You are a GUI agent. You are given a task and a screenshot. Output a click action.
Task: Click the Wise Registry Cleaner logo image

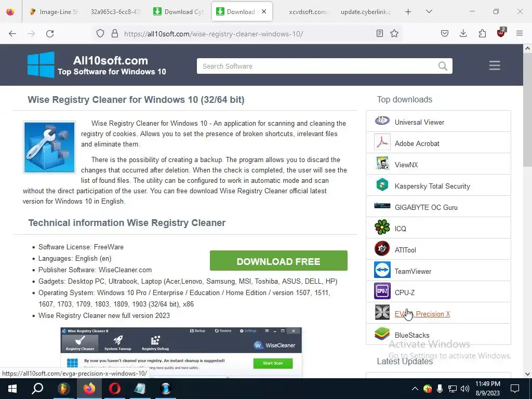pyautogui.click(x=49, y=147)
